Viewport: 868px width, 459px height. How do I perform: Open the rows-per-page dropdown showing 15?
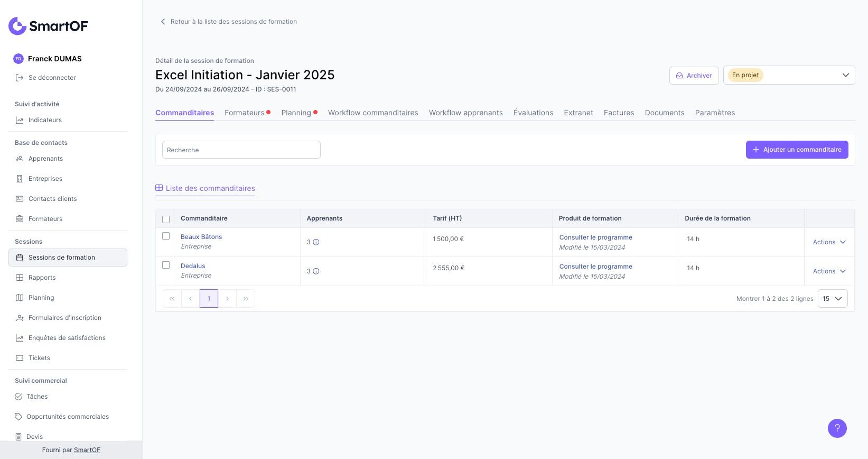click(x=832, y=299)
